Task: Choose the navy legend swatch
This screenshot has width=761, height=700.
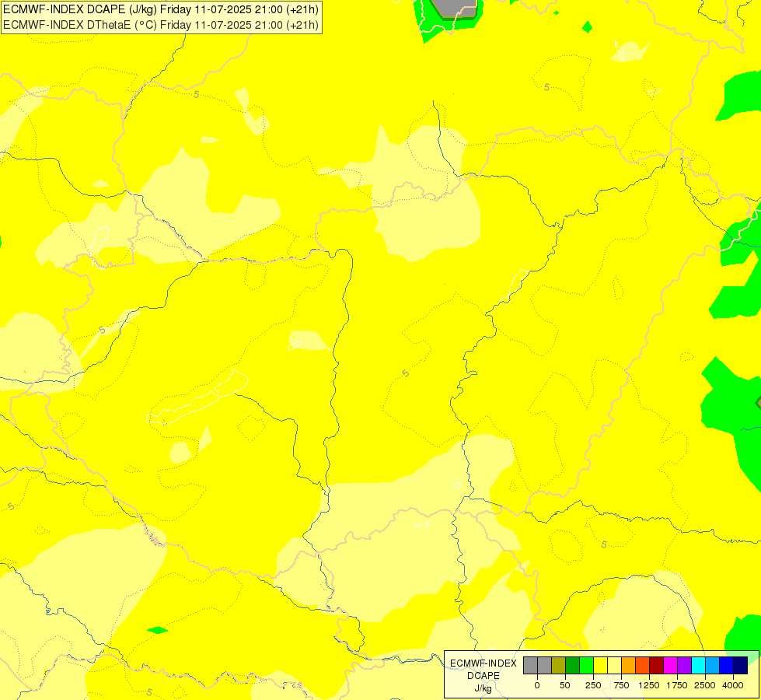Action: tap(741, 665)
